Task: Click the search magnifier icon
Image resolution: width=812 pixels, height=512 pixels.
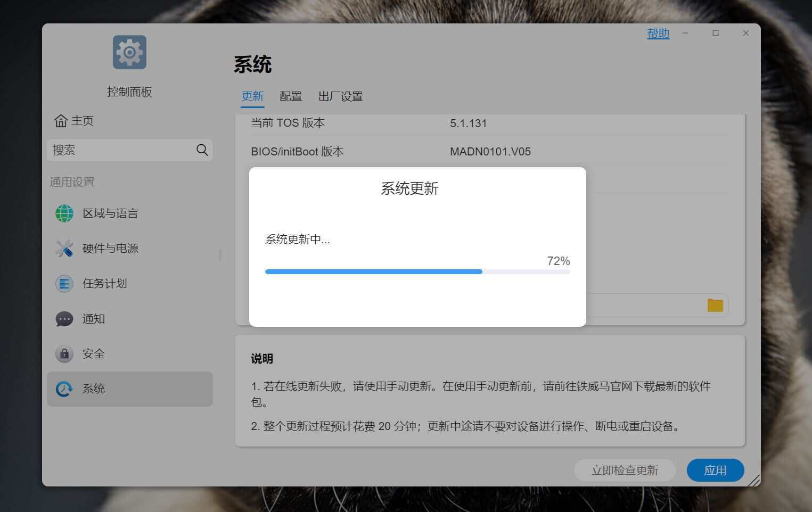Action: (x=202, y=150)
